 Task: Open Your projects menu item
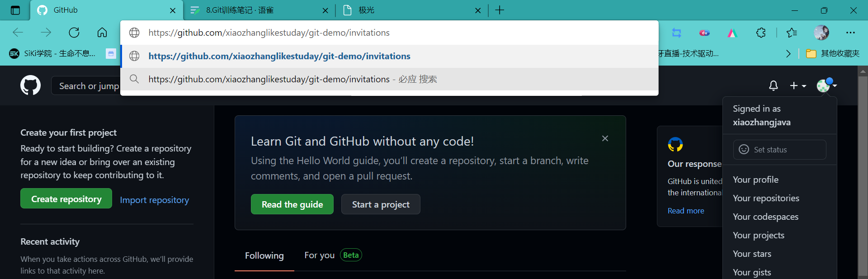tap(779, 235)
